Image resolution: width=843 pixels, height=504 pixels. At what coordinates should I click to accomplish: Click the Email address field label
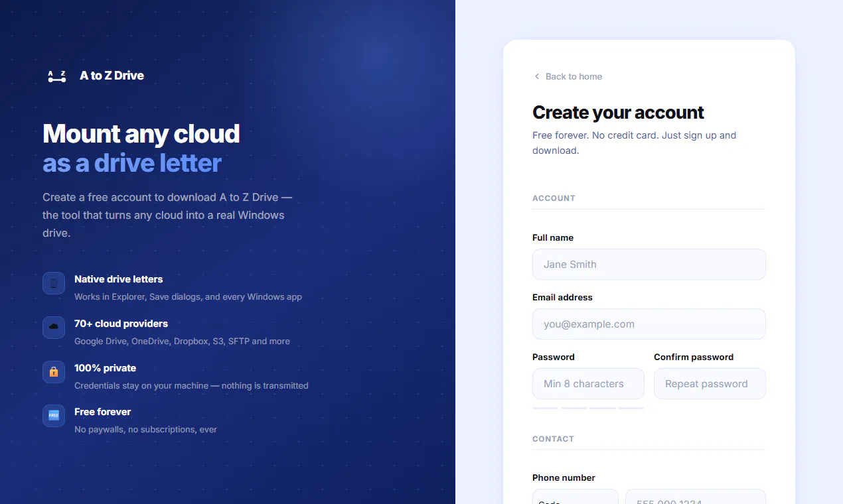[562, 297]
